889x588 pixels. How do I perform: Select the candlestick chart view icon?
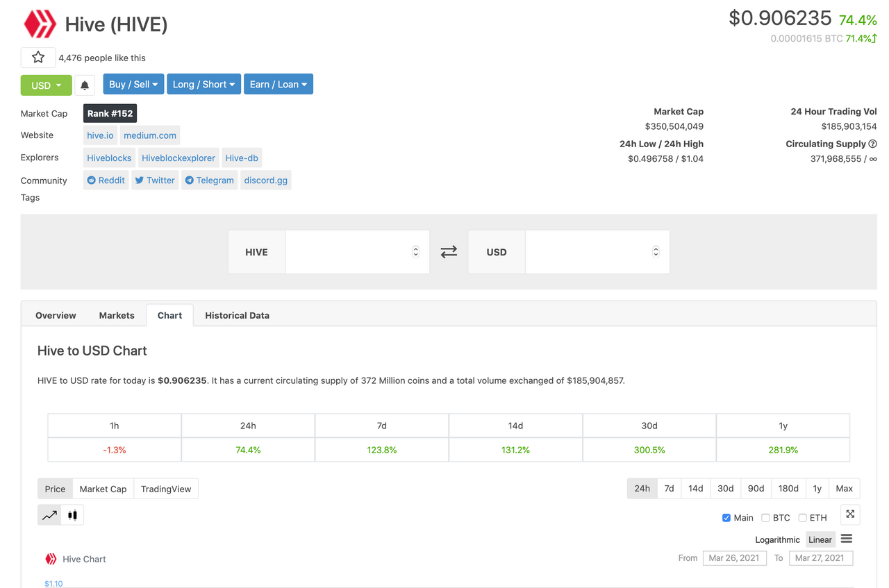coord(72,515)
